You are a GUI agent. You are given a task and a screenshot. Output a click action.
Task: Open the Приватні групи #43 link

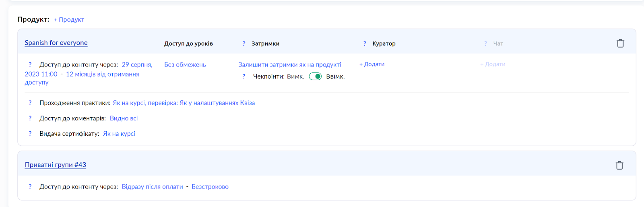pyautogui.click(x=56, y=165)
